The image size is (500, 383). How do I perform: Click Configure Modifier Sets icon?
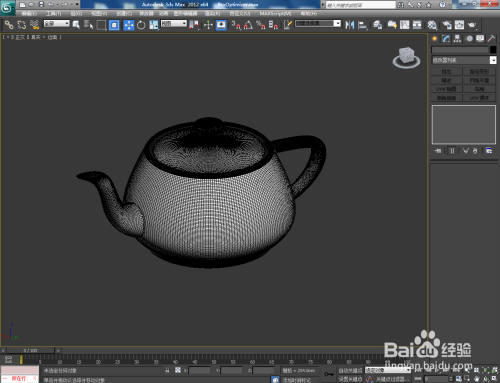pyautogui.click(x=489, y=151)
